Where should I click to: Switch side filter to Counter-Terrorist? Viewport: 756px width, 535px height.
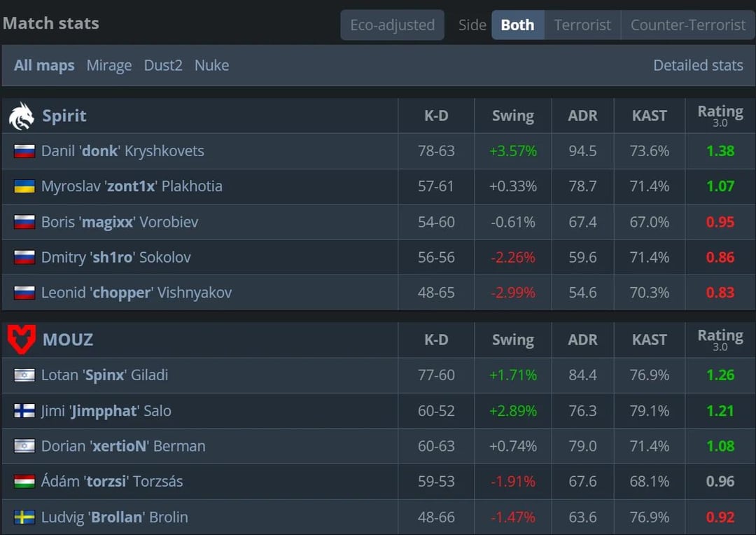tap(687, 25)
